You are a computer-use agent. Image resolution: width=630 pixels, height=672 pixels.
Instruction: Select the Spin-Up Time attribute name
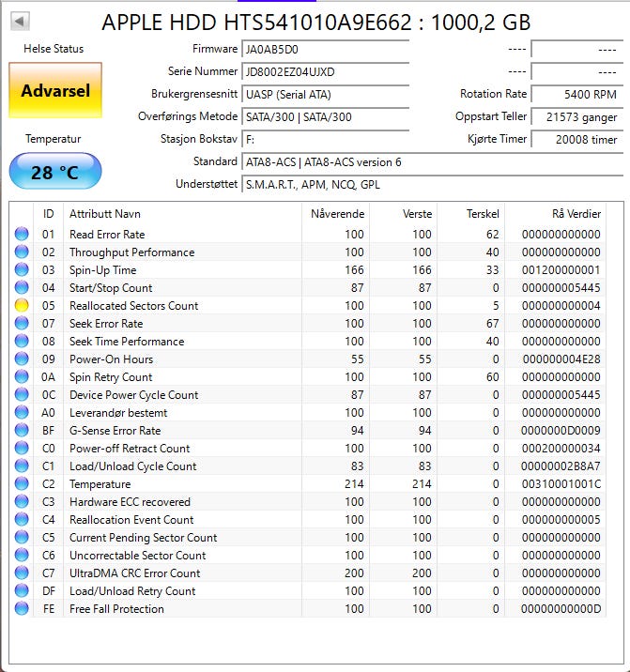103,270
